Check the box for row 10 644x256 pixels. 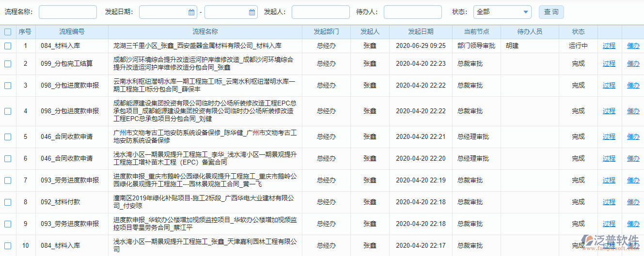(x=8, y=246)
